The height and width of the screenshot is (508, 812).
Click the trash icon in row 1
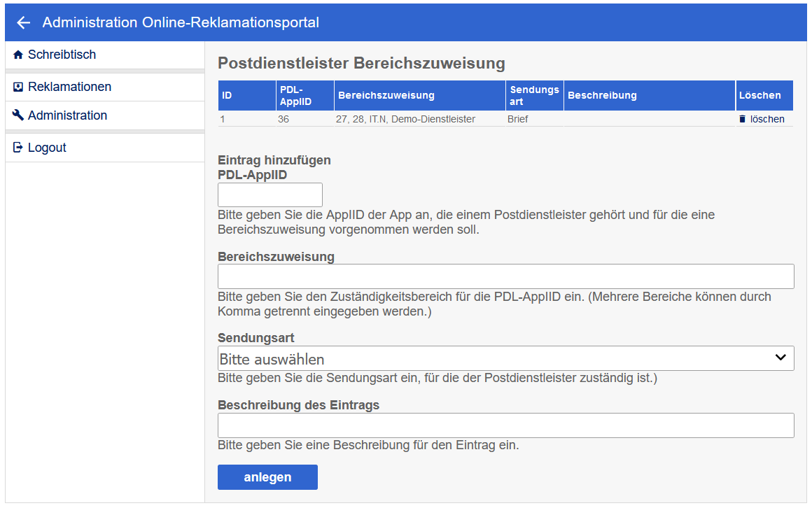(x=743, y=120)
